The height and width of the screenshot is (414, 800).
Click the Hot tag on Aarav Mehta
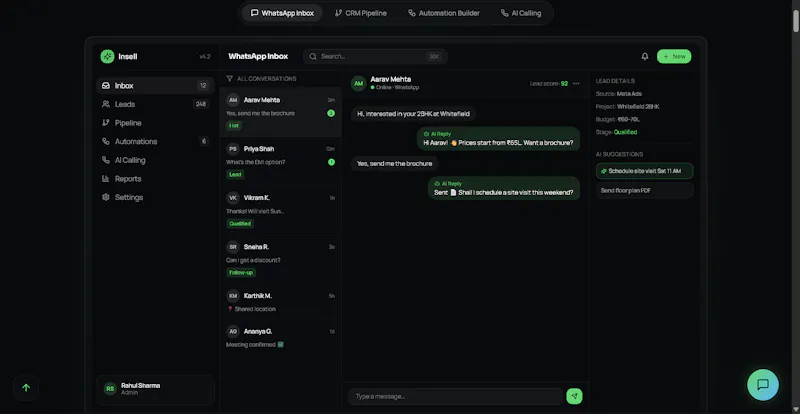(x=234, y=126)
